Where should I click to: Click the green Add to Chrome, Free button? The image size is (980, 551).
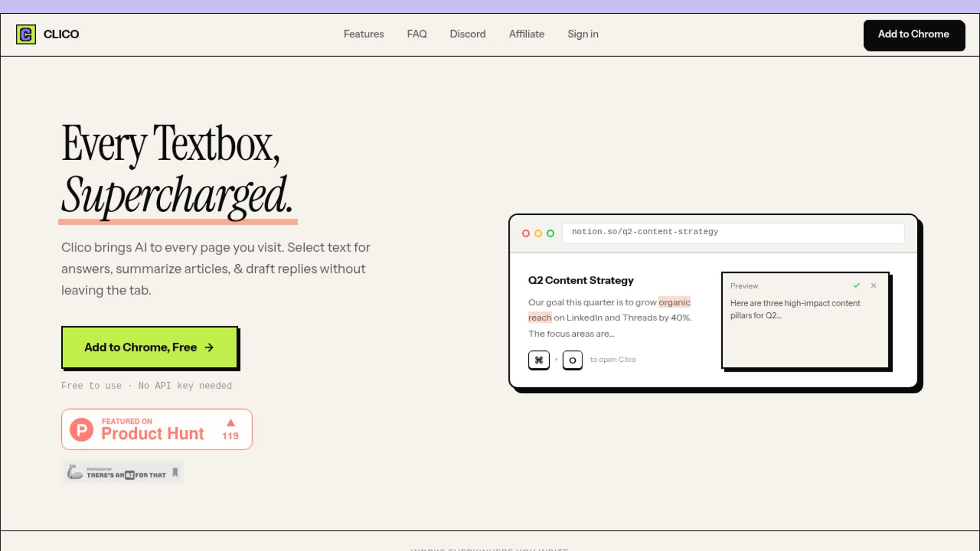pyautogui.click(x=150, y=347)
